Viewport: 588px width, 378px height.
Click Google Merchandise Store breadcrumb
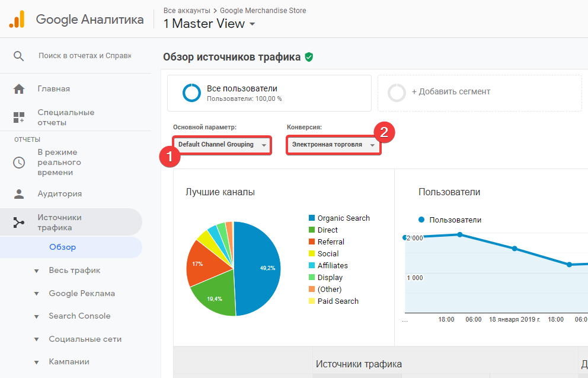click(263, 11)
